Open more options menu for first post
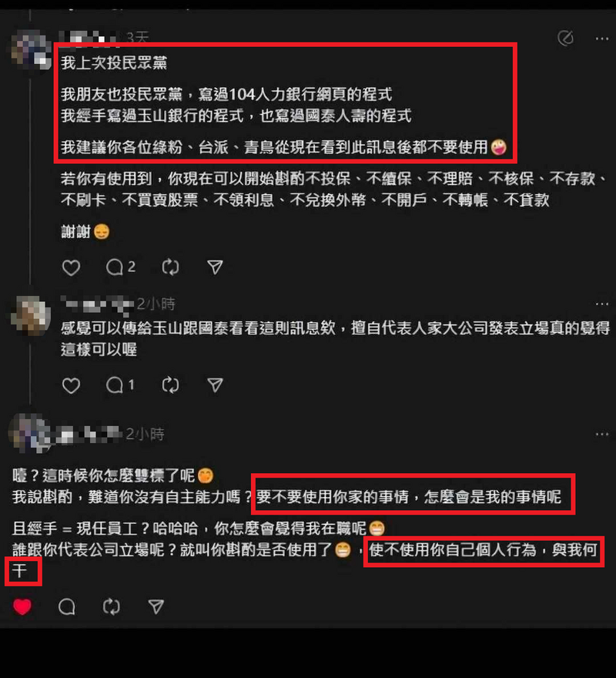616x678 pixels. coord(601,39)
